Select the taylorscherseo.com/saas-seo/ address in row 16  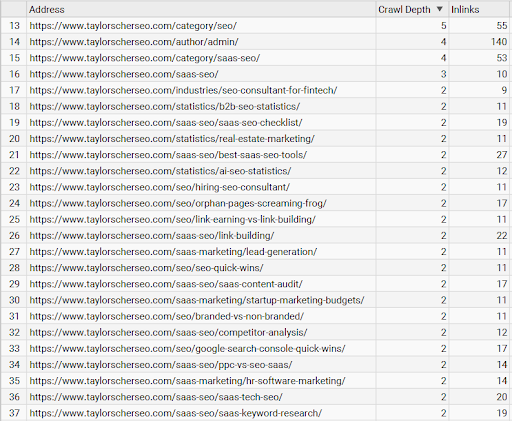[124, 74]
